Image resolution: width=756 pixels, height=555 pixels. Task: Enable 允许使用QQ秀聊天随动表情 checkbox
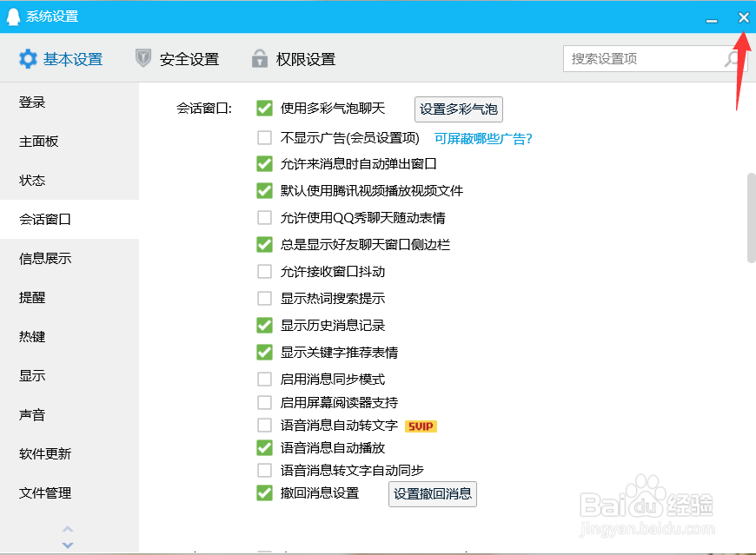tap(264, 218)
